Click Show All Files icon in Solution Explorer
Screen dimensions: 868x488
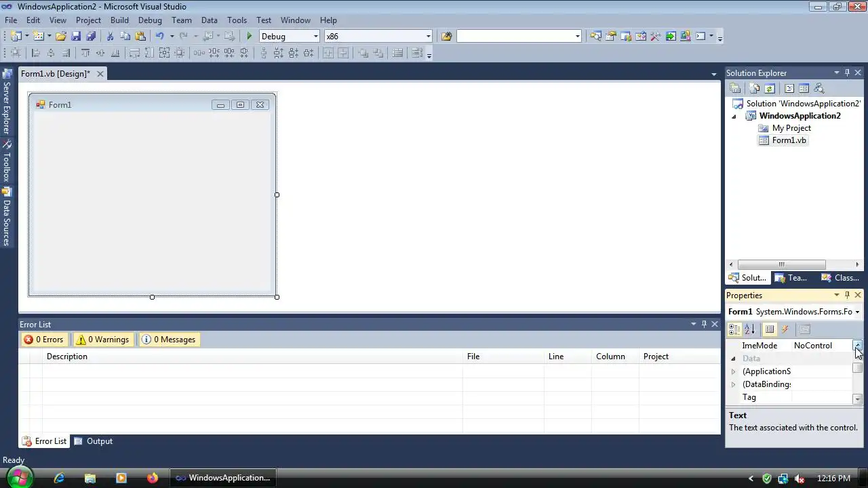click(x=754, y=88)
